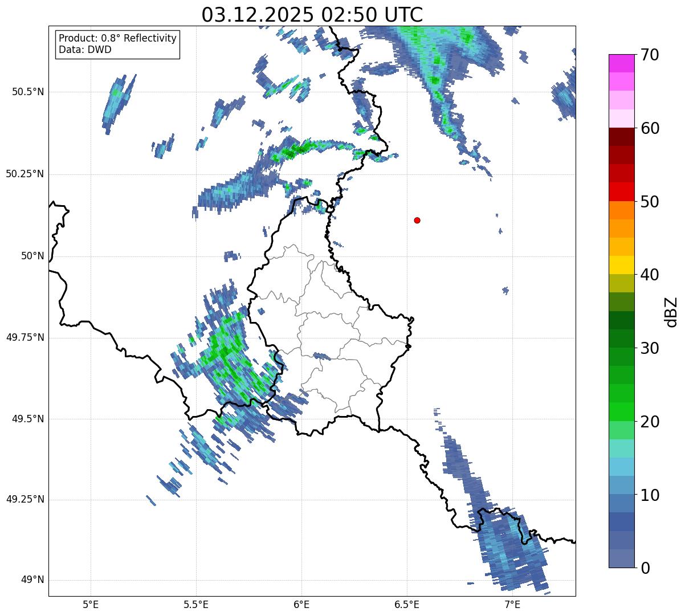Click the 49.25°N latitude label
Viewport: 685px width, 616px height.
(25, 499)
